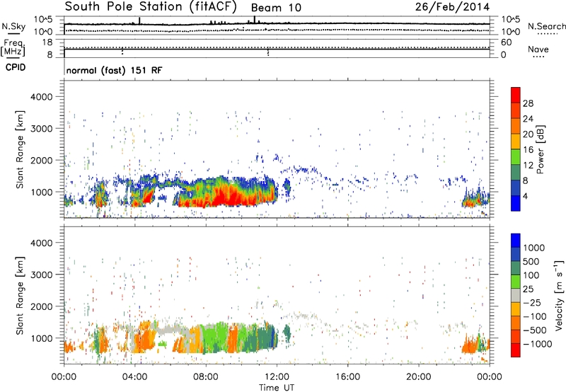Click the 28 tick on the Power colorbar
The width and height of the screenshot is (566, 392).
[528, 103]
